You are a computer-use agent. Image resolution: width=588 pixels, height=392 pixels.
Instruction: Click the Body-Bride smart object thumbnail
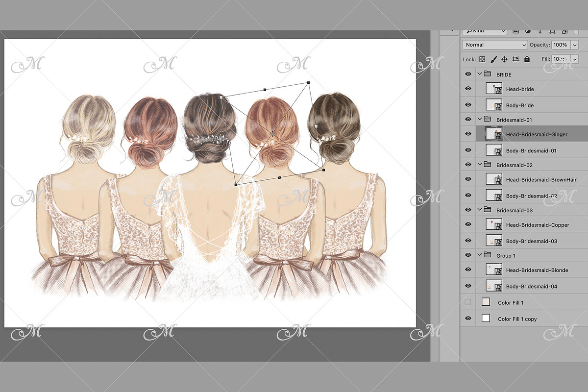(x=494, y=105)
